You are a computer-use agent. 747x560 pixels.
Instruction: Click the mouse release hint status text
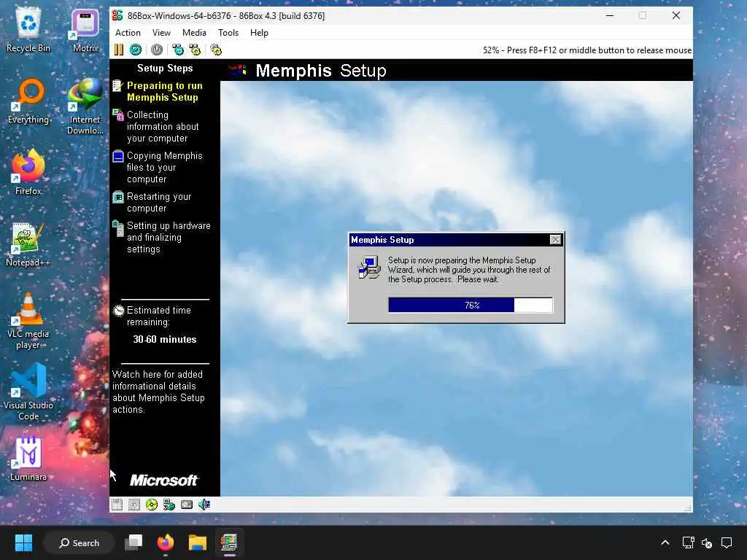coord(587,50)
